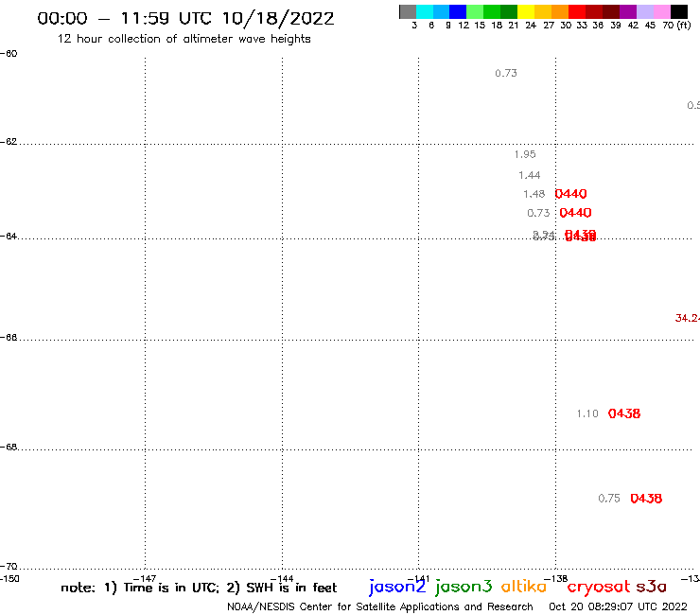The width and height of the screenshot is (700, 615).
Task: Select the 'Oct 20 08:29:07 UTC 2022' timestamp
Action: [x=618, y=607]
